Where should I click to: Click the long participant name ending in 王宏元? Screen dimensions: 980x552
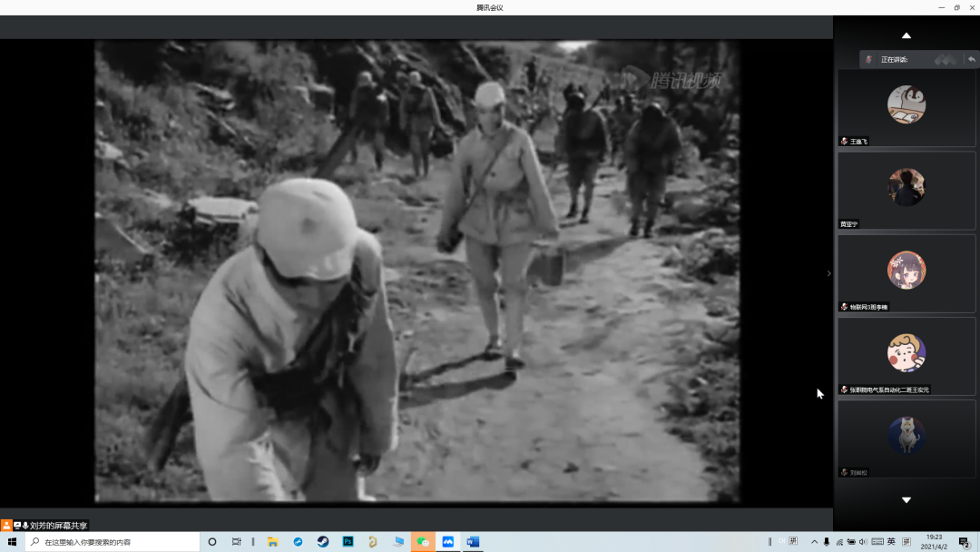tap(889, 390)
